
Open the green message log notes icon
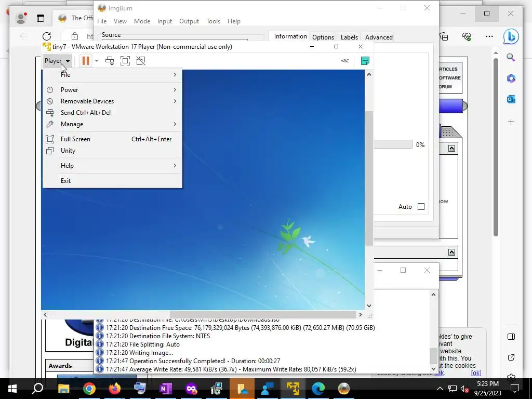tap(365, 61)
